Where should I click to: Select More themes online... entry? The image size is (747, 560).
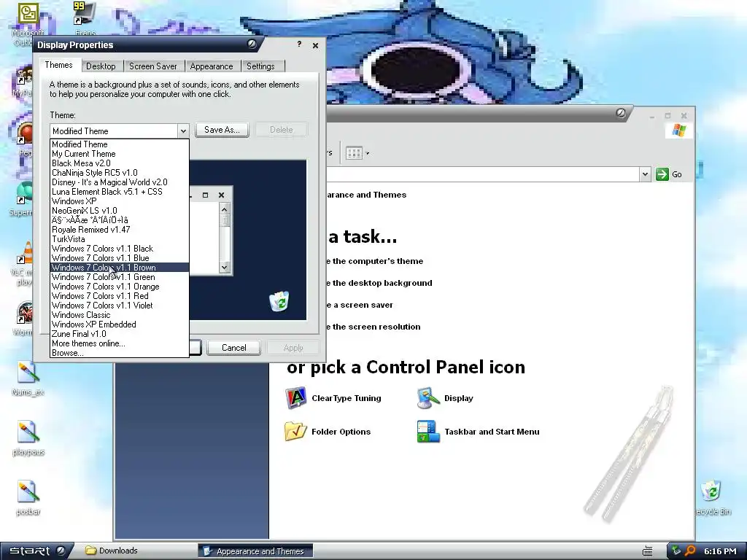[120, 343]
